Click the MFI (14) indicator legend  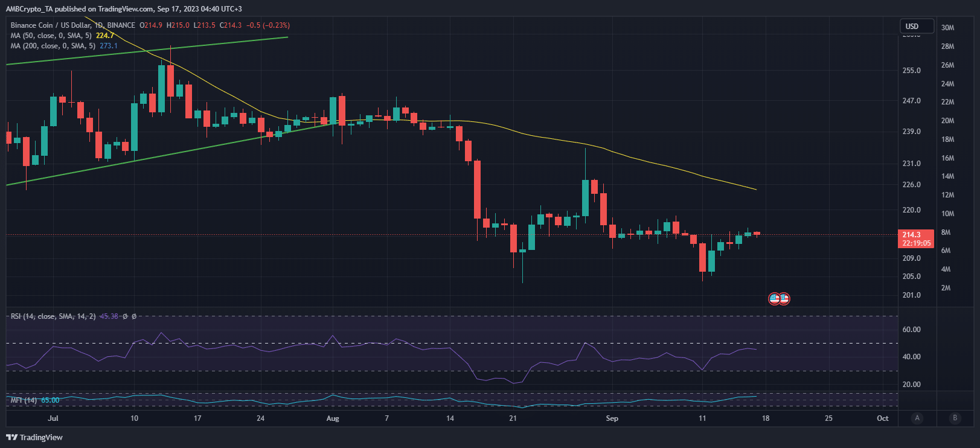coord(24,400)
